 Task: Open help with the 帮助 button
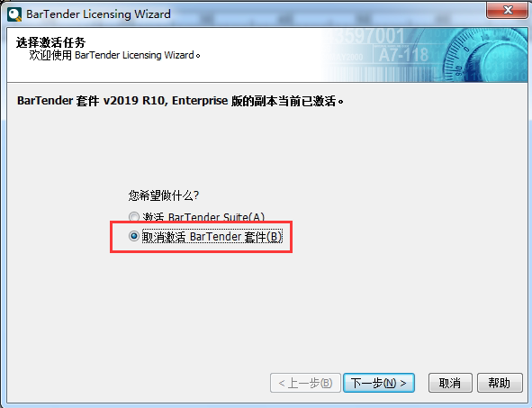[x=500, y=383]
